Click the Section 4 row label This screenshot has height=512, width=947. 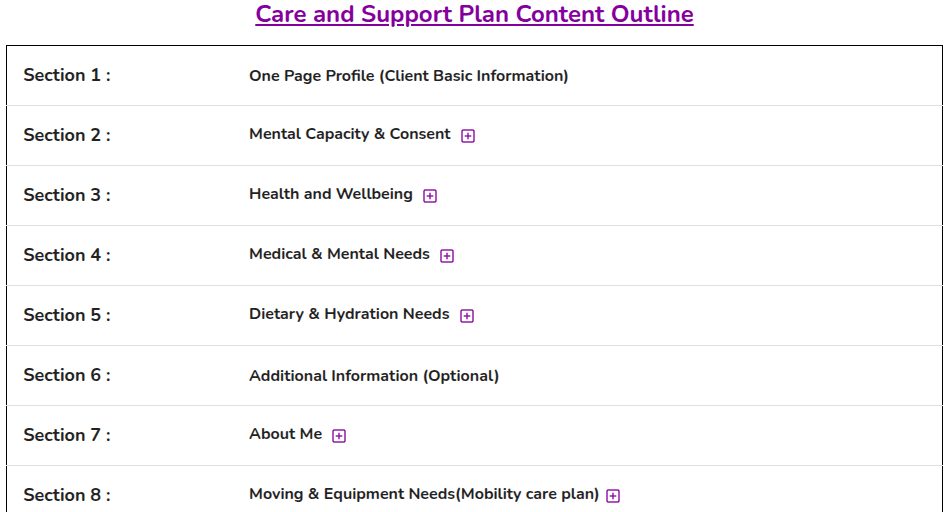coord(67,255)
